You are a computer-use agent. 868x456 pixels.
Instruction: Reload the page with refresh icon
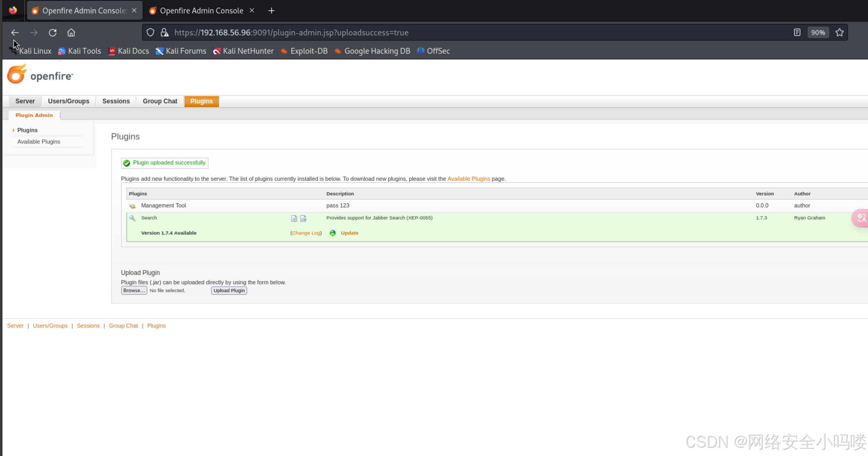53,32
